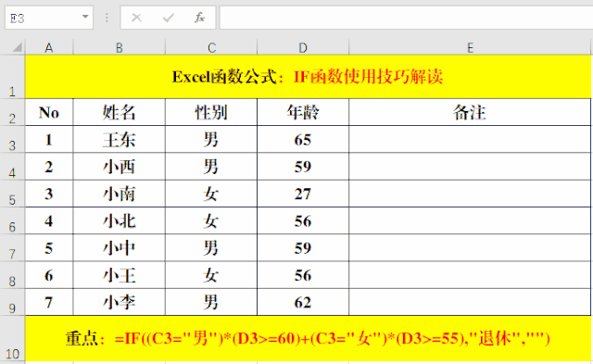This screenshot has width=593, height=364.
Task: Click empty 备注 cell in 小李's row
Action: coord(470,302)
